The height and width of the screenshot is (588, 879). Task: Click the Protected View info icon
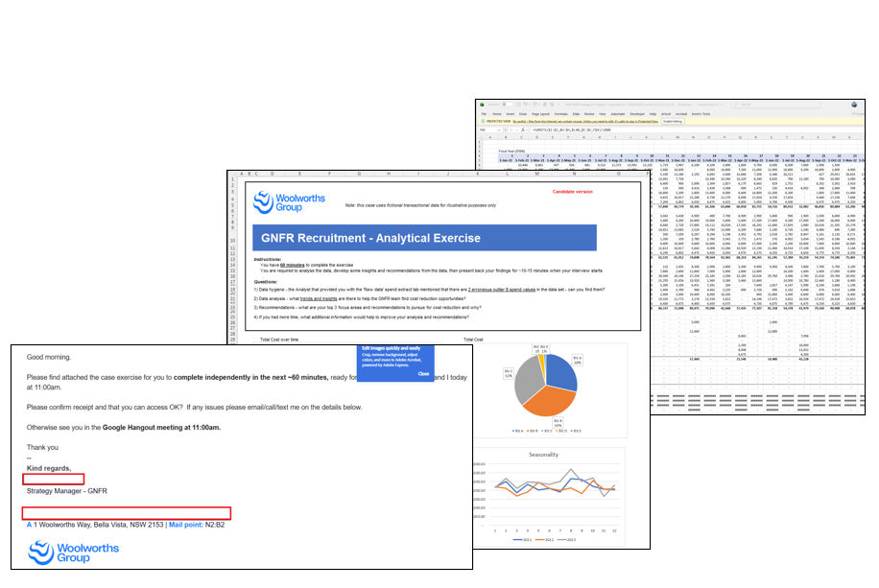(x=483, y=121)
